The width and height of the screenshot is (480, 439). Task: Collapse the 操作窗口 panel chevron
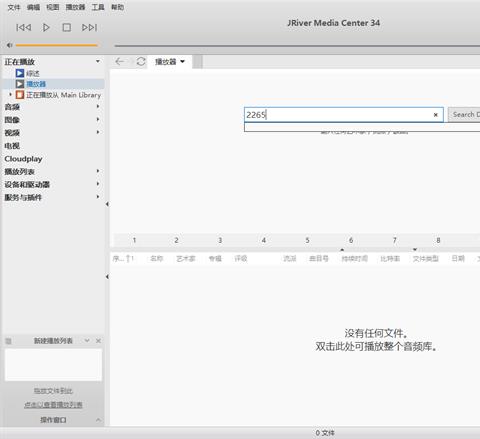tap(98, 420)
